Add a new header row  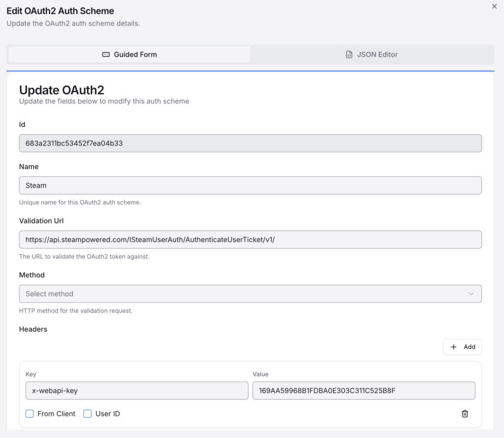pos(463,347)
